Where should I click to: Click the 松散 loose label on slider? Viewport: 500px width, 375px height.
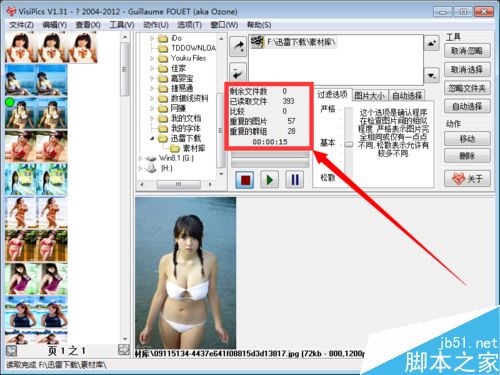pos(327,178)
